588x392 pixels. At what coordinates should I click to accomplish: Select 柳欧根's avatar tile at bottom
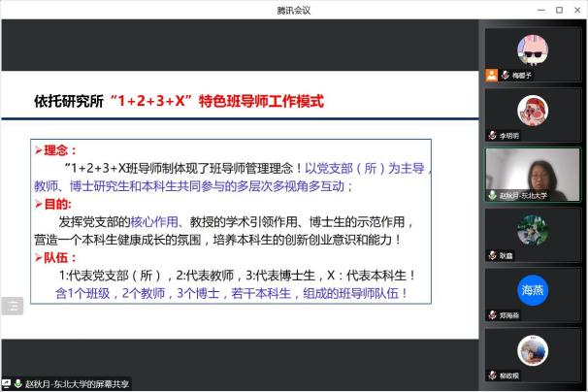click(x=533, y=351)
